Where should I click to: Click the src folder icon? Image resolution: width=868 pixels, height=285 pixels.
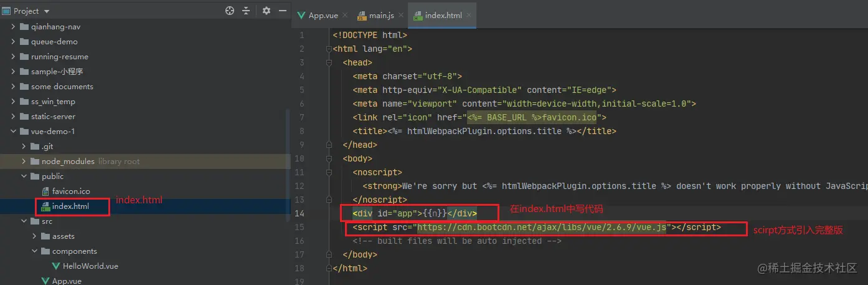tap(35, 221)
